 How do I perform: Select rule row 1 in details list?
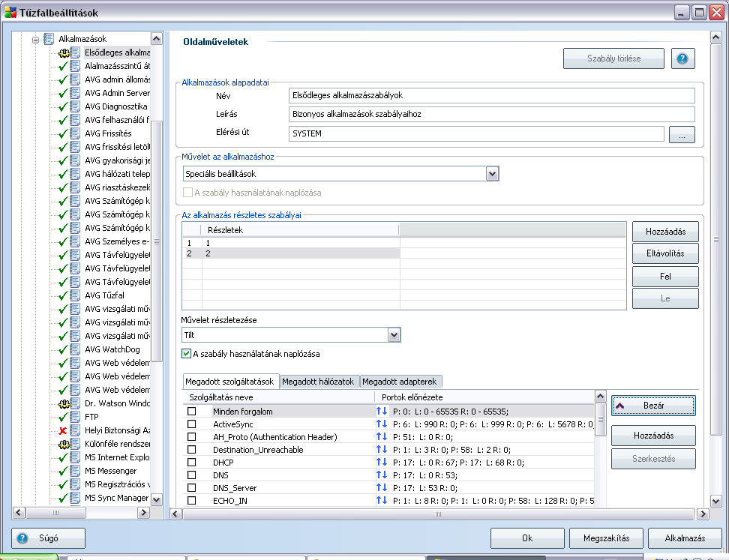(x=291, y=243)
